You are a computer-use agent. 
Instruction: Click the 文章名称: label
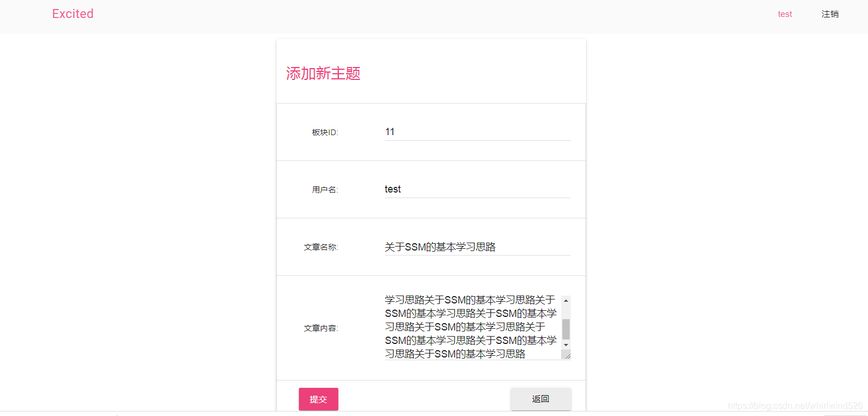click(321, 247)
